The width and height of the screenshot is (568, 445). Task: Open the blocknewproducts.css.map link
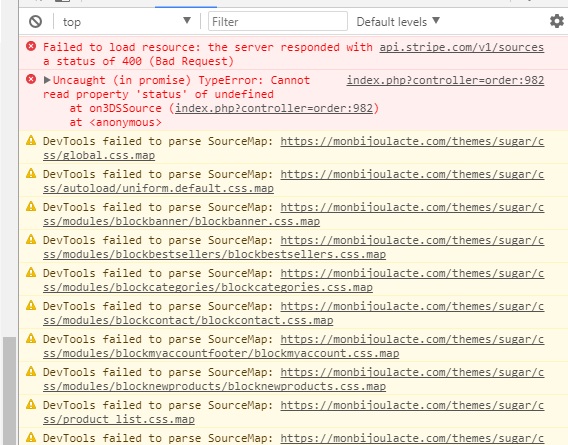tap(293, 379)
